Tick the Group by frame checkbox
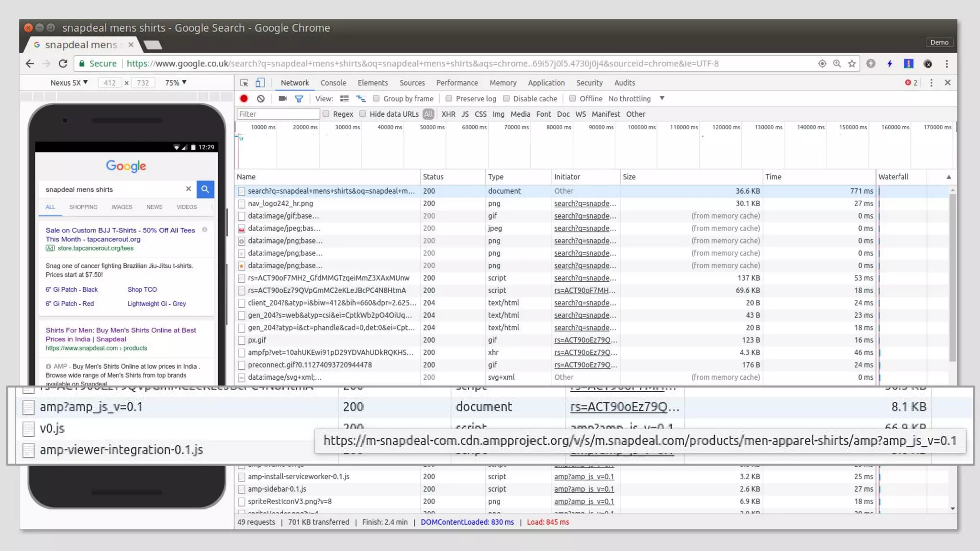This screenshot has height=551, width=980. (376, 99)
